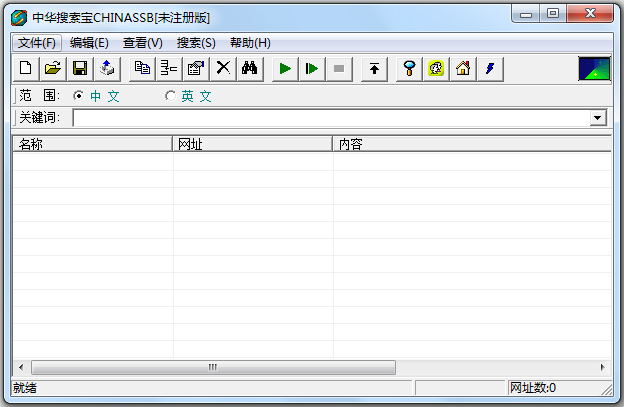Open the 帮助(H) menu

[250, 43]
